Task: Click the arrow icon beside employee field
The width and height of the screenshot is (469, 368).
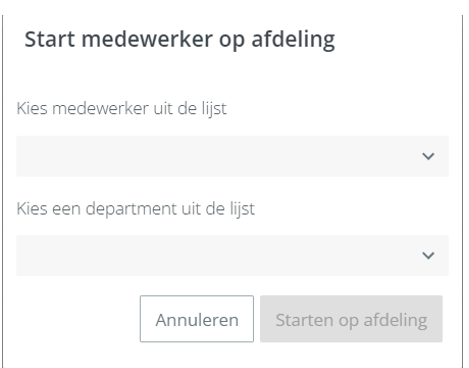Action: (x=428, y=156)
